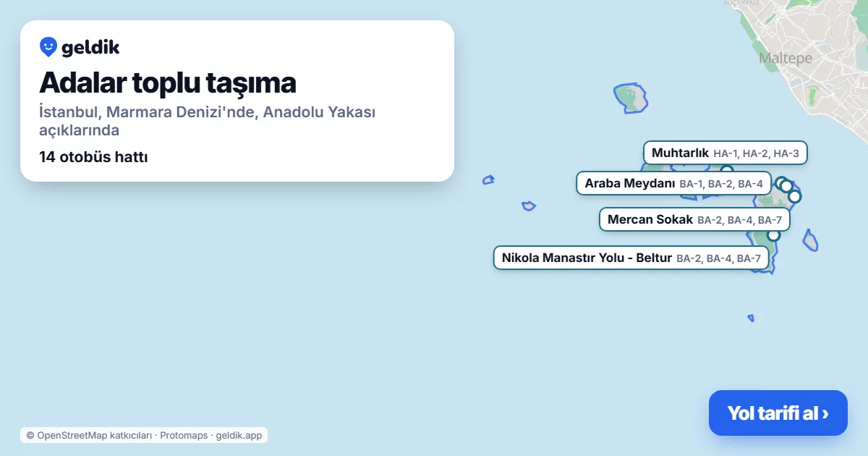This screenshot has width=868, height=456.
Task: Click the İstanbul, Marmara Denizi'nde location subtitle
Action: (x=207, y=121)
